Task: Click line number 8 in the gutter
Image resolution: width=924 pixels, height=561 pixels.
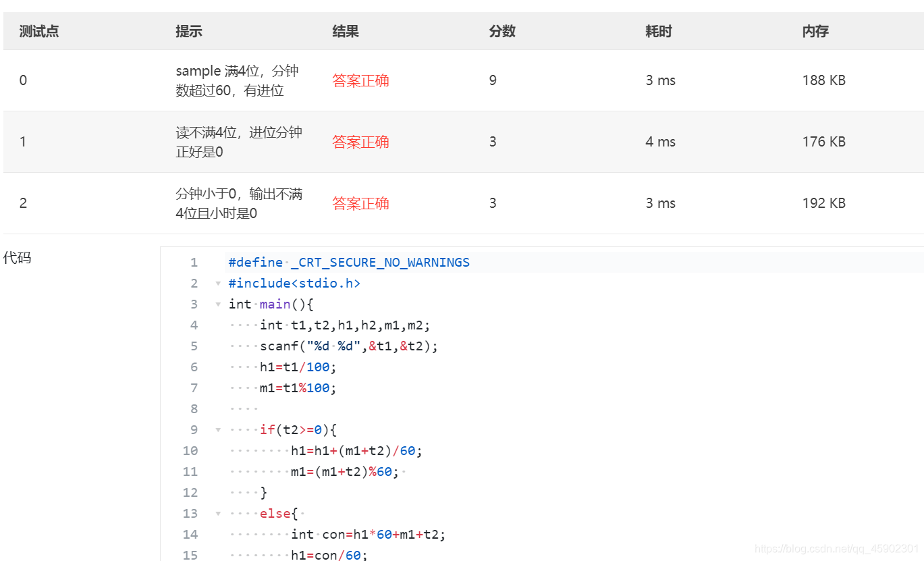Action: [194, 409]
